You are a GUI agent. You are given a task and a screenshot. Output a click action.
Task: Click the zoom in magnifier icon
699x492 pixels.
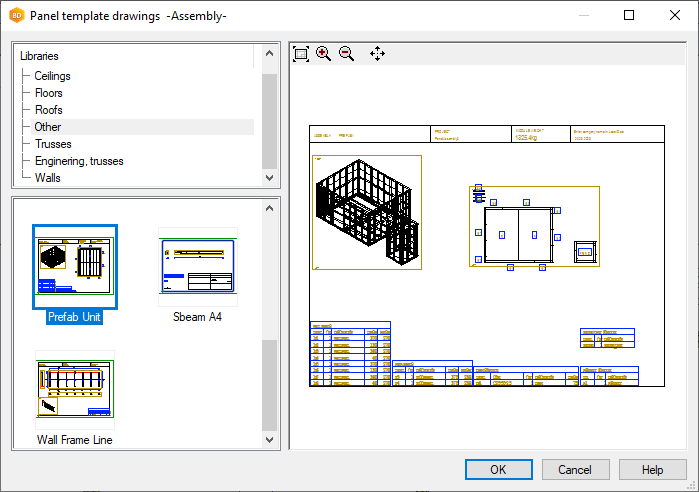pyautogui.click(x=324, y=54)
